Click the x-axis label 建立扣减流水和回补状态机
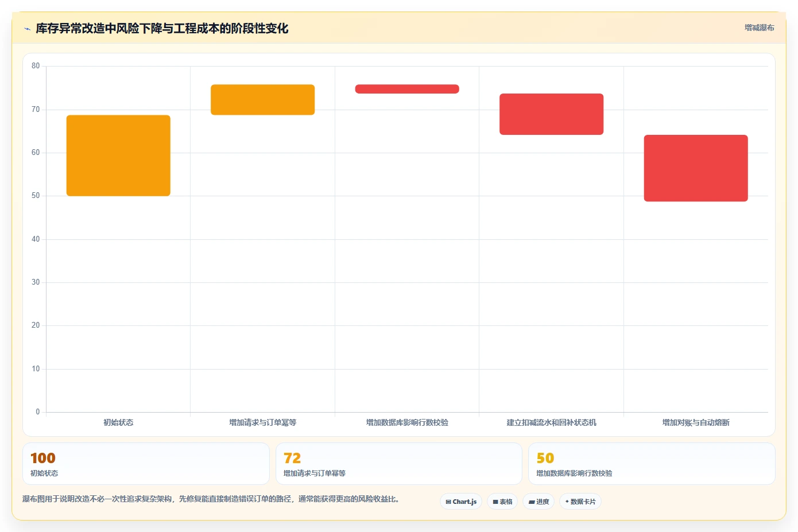 (551, 422)
